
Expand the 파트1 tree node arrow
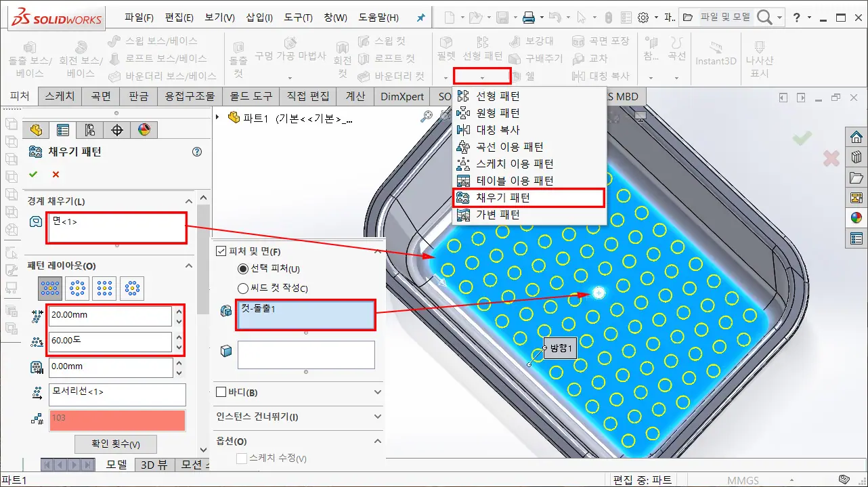pyautogui.click(x=218, y=117)
